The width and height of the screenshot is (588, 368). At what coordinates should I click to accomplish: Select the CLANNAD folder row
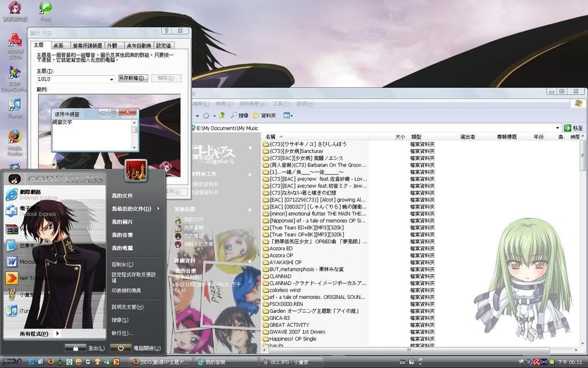(277, 276)
